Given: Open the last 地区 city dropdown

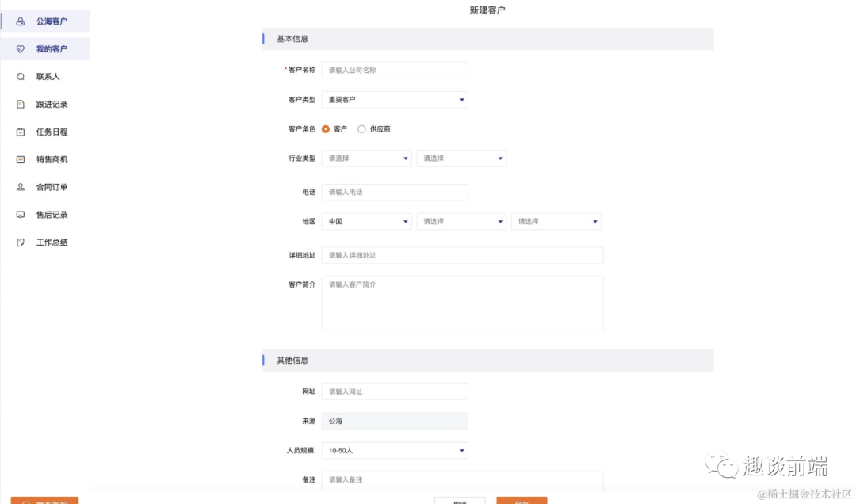Looking at the screenshot, I should (556, 221).
